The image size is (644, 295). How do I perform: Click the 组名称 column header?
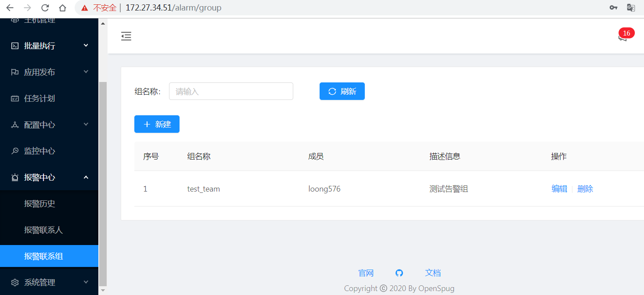tap(199, 156)
